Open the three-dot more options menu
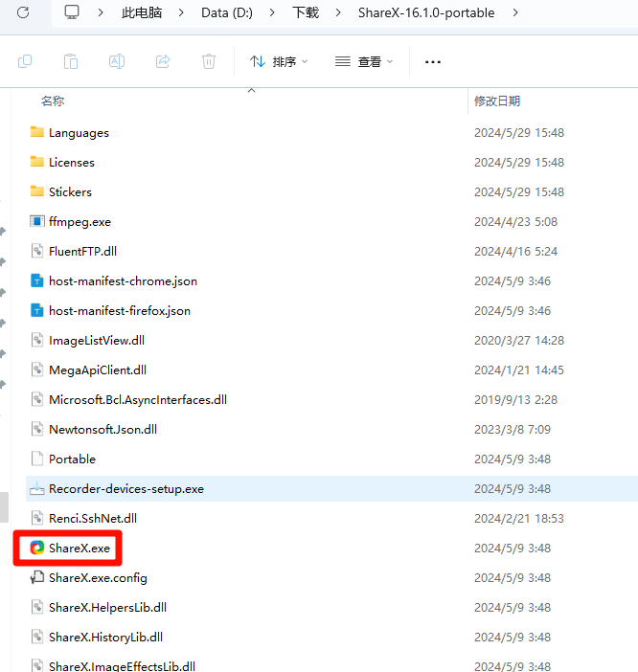638x672 pixels. click(x=433, y=62)
